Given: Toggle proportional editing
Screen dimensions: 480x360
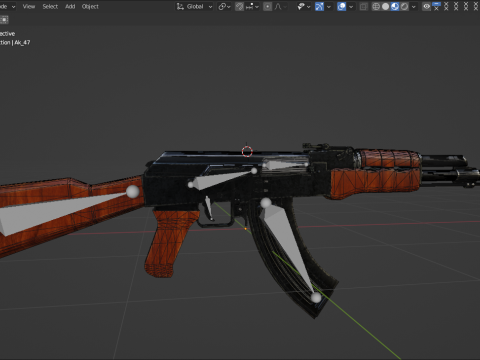Looking at the screenshot, I should tap(267, 6).
